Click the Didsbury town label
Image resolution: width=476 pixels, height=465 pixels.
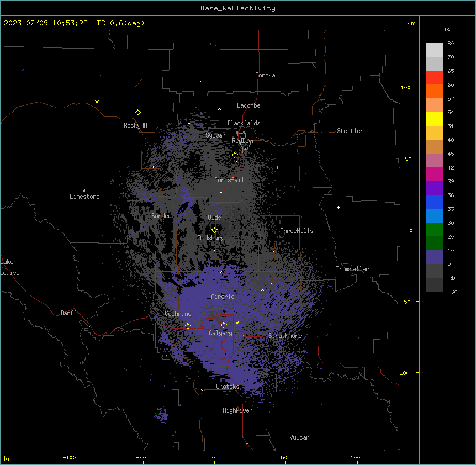click(211, 238)
